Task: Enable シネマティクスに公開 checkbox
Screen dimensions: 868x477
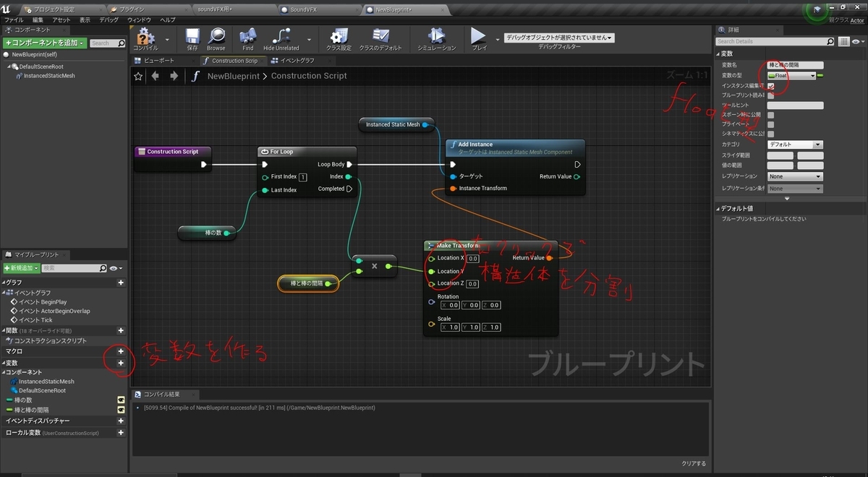Action: point(770,134)
